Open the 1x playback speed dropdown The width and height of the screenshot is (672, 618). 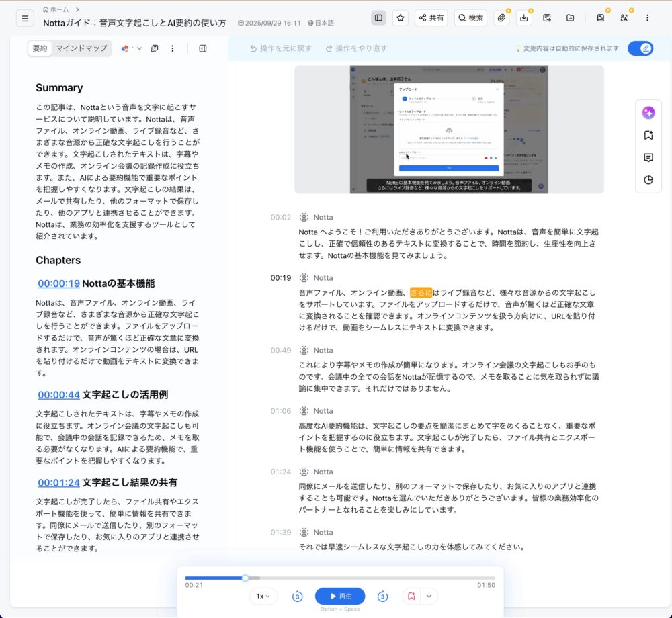click(263, 597)
